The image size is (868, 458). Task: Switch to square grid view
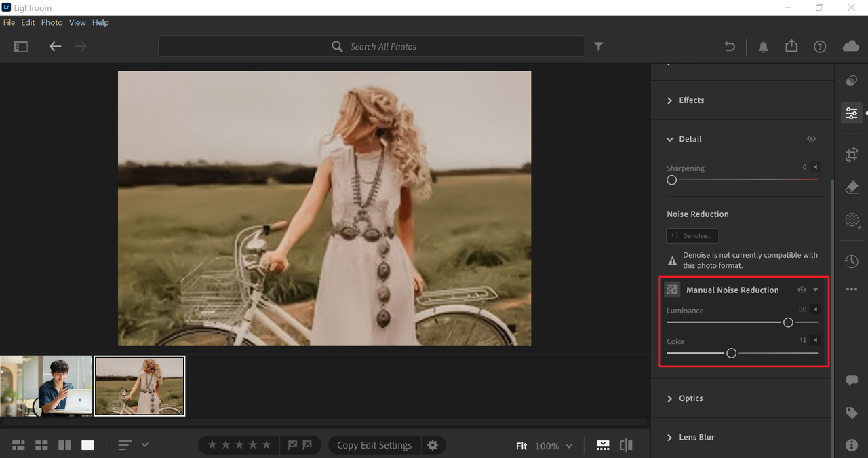click(x=41, y=445)
